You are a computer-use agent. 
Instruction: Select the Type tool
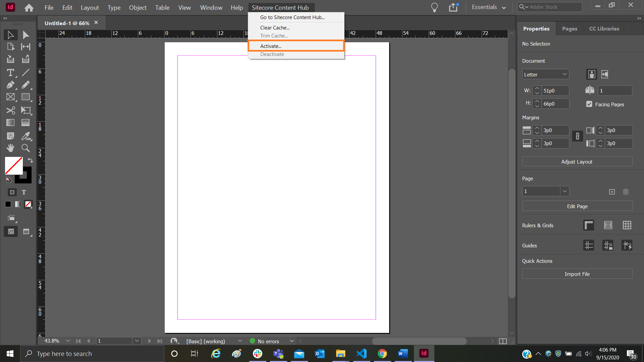click(10, 72)
